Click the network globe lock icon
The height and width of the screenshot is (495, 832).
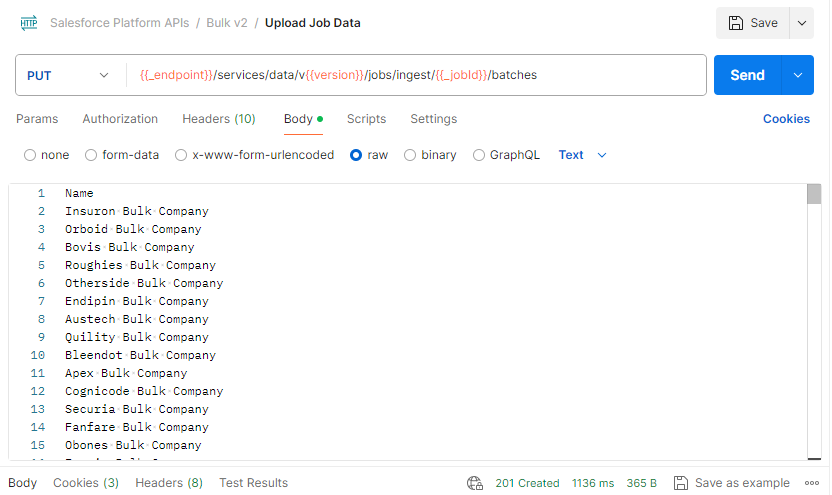point(475,483)
